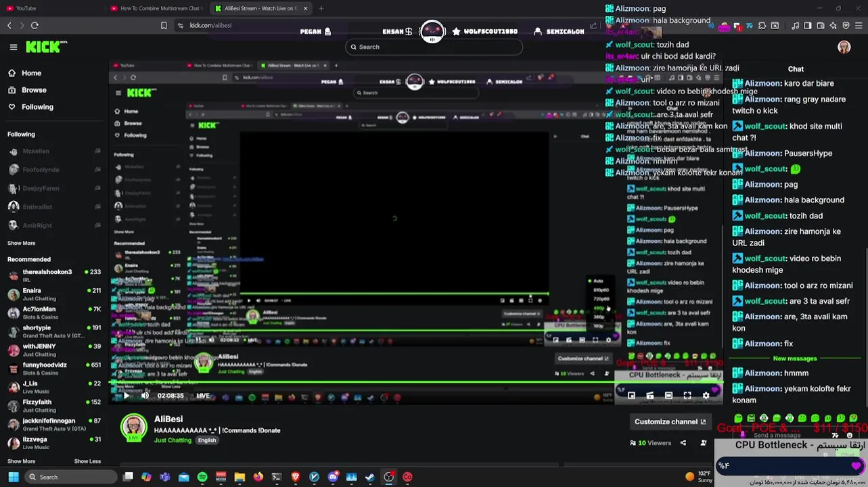The height and width of the screenshot is (487, 868).
Task: Open user profile avatar menu
Action: click(844, 47)
